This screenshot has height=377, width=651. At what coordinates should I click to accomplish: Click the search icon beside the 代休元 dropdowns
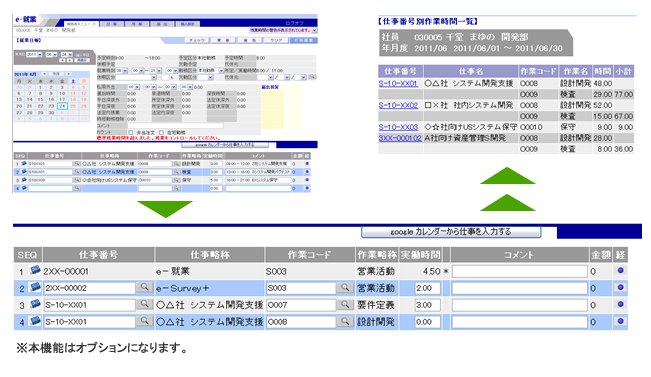[x=312, y=77]
